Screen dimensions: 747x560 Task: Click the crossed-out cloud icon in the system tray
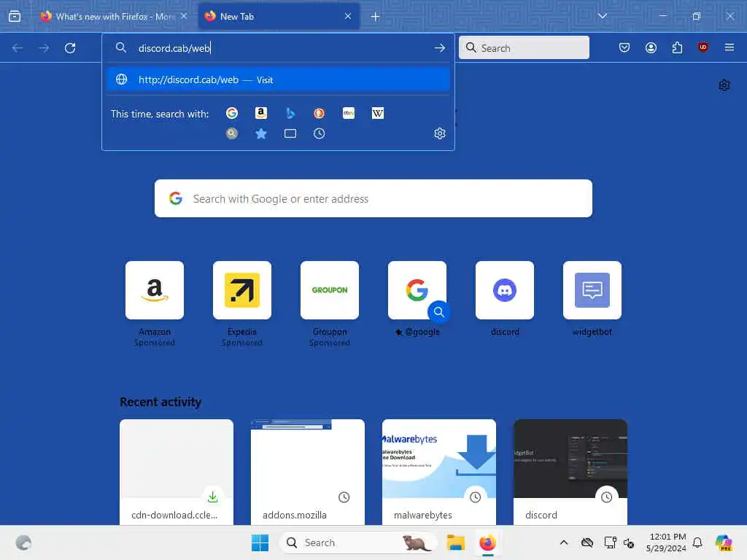[x=587, y=542]
